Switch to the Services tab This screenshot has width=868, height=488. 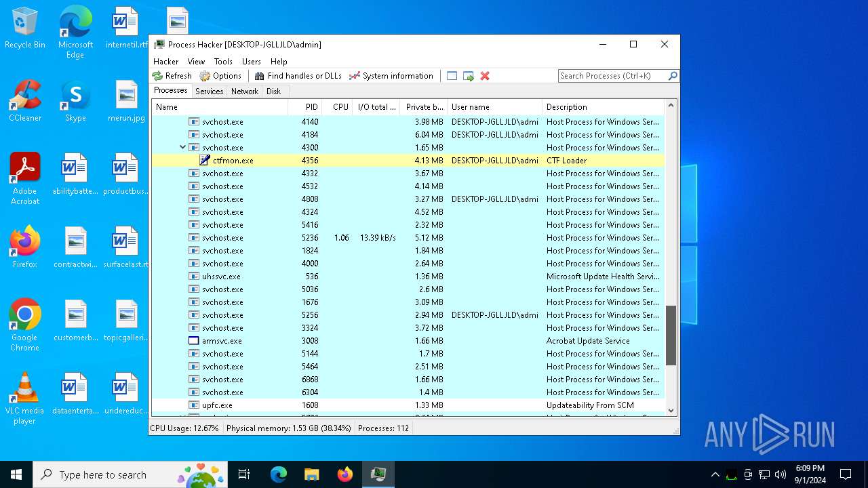(210, 91)
